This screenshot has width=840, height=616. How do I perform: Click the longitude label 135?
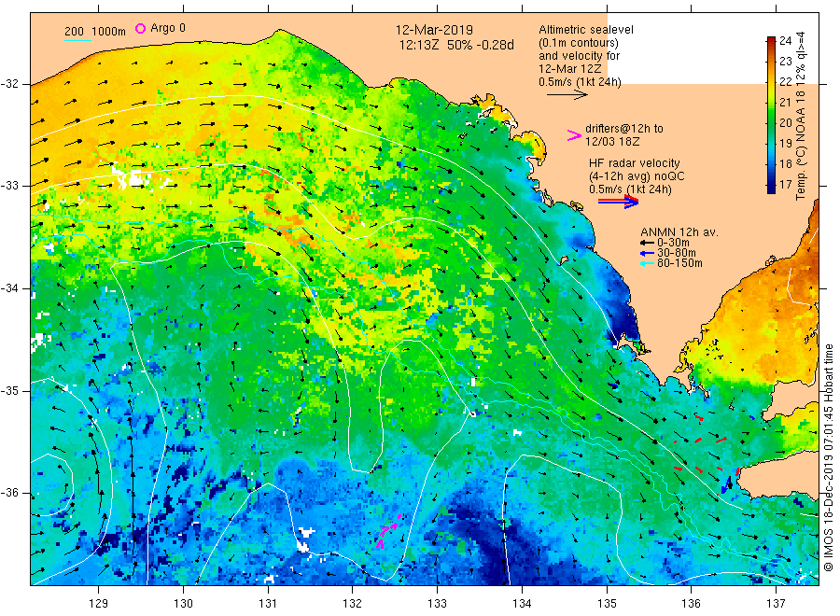click(607, 604)
